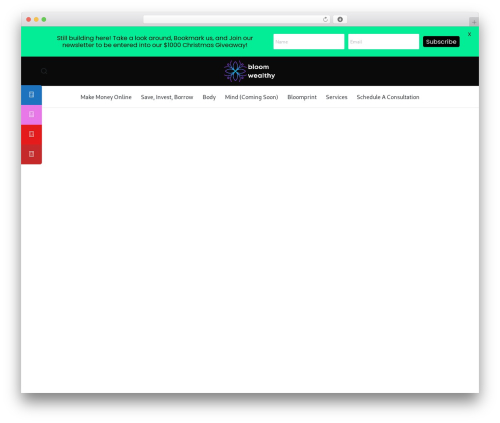Go to the Services page

point(337,97)
